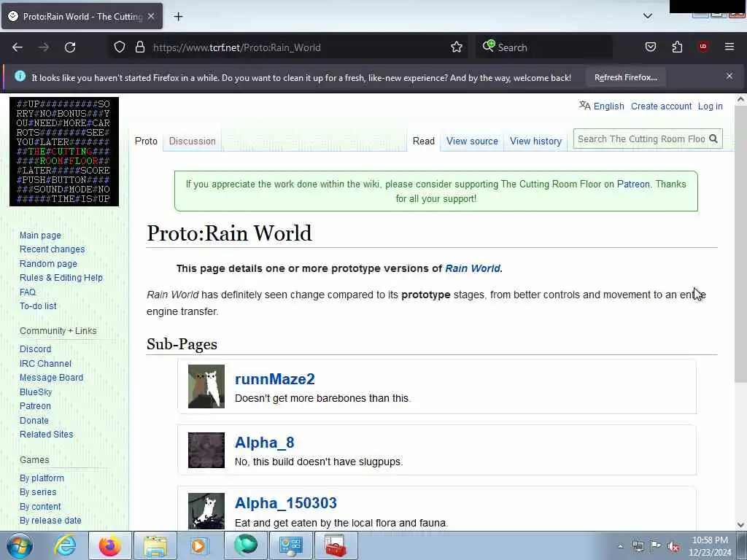Close the Proto:Rain World tab
The image size is (747, 560).
point(151,16)
